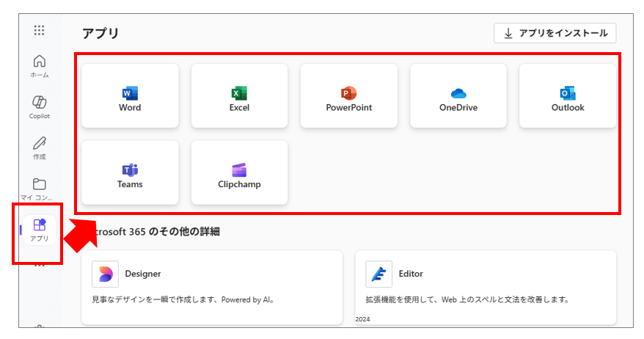
Task: Click the 見事なデザインを一瞬で作成します description
Action: [183, 299]
